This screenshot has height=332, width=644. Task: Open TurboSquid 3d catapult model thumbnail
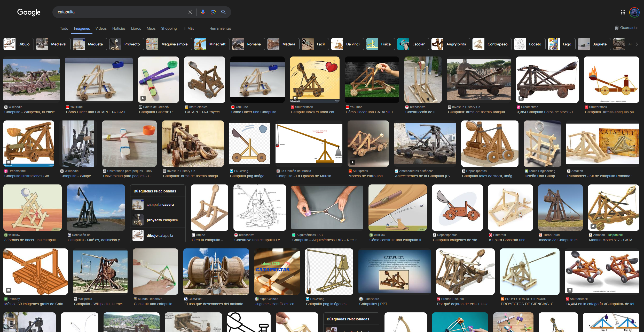(x=560, y=208)
